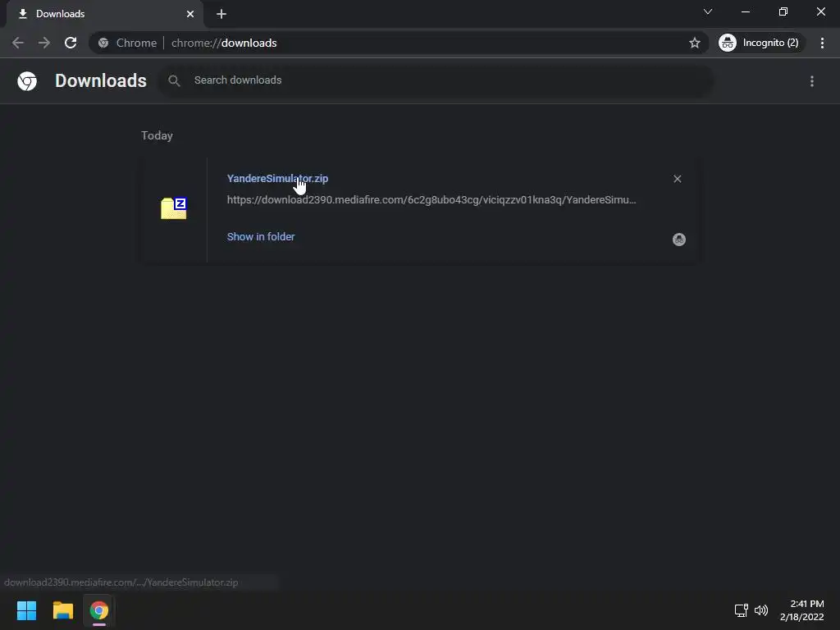Open the Downloads page more-actions menu

coord(812,81)
